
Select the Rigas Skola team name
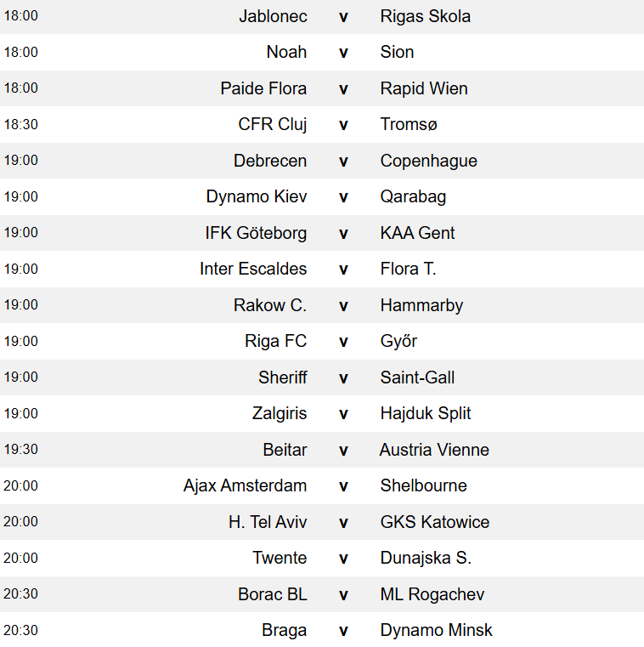coord(425,16)
